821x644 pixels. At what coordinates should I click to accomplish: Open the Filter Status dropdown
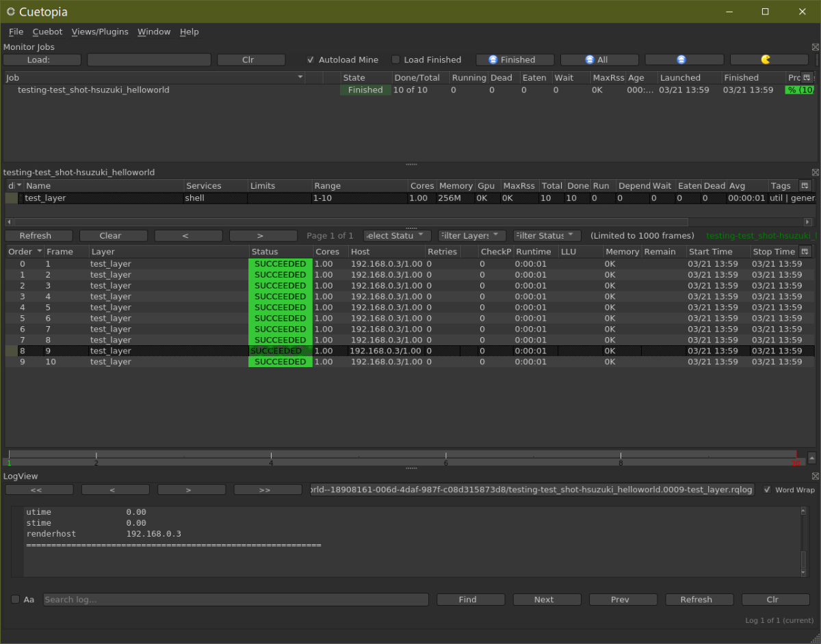click(x=547, y=235)
